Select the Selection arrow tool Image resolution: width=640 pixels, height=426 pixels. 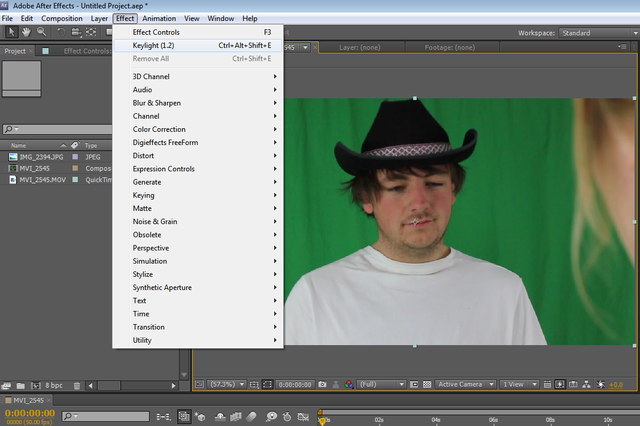11,32
